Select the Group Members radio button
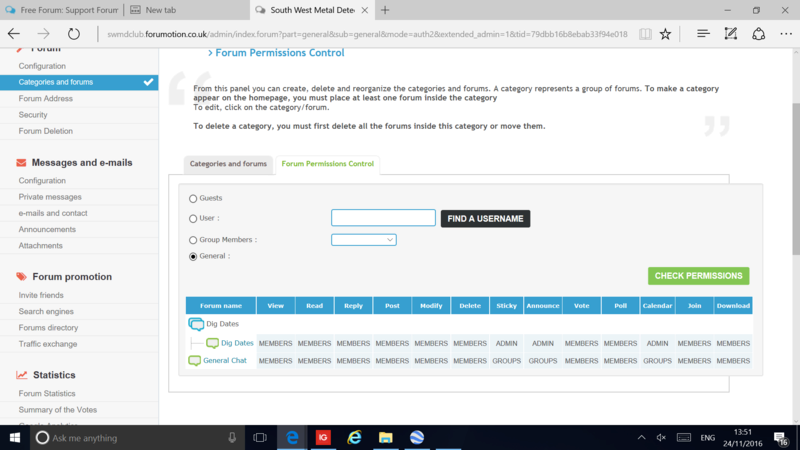Viewport: 800px width, 450px height. pos(193,240)
